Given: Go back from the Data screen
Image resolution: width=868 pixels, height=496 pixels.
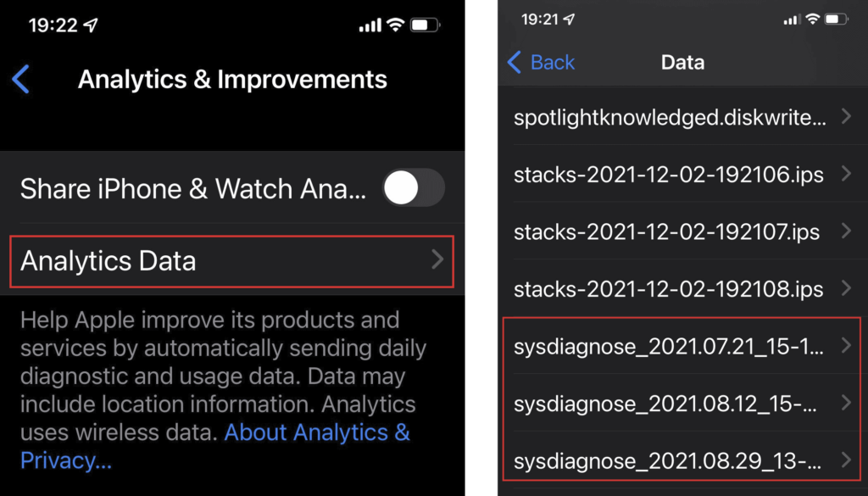Looking at the screenshot, I should pyautogui.click(x=541, y=62).
